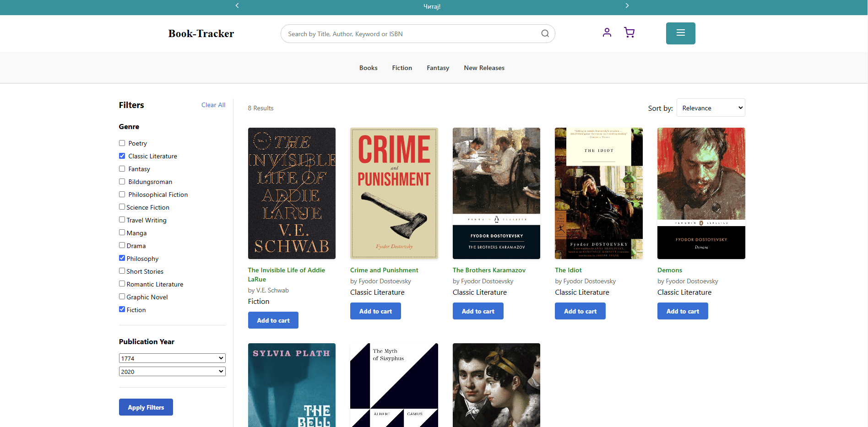The image size is (868, 427).
Task: Enable the Poetry genre checkbox
Action: (x=122, y=143)
